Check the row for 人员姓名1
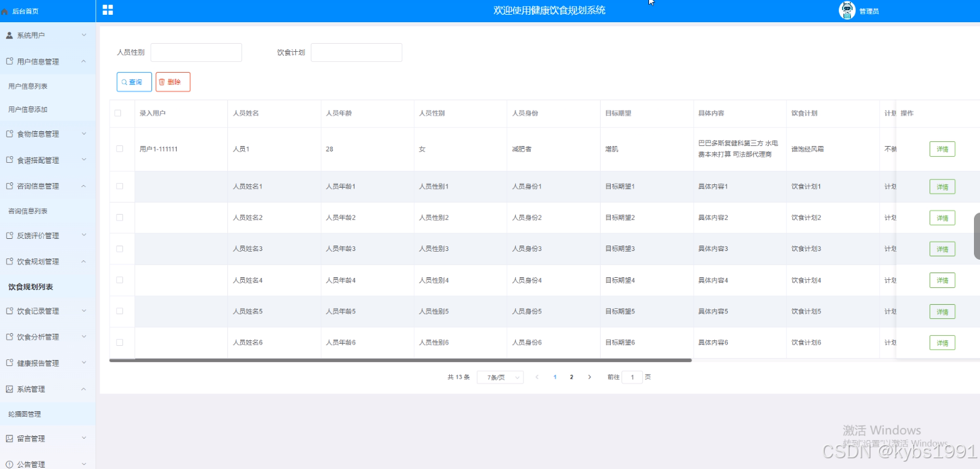The width and height of the screenshot is (980, 469). [120, 186]
